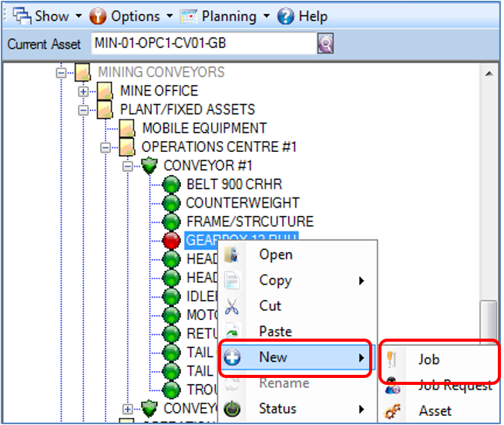This screenshot has width=504, height=425.
Task: Select Asset in the New submenu
Action: 440,411
